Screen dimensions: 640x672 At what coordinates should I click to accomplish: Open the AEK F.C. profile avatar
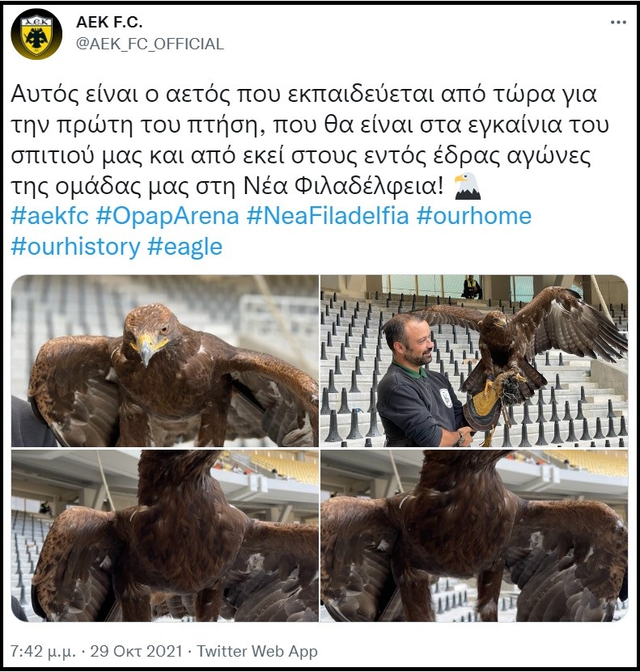pos(36,34)
